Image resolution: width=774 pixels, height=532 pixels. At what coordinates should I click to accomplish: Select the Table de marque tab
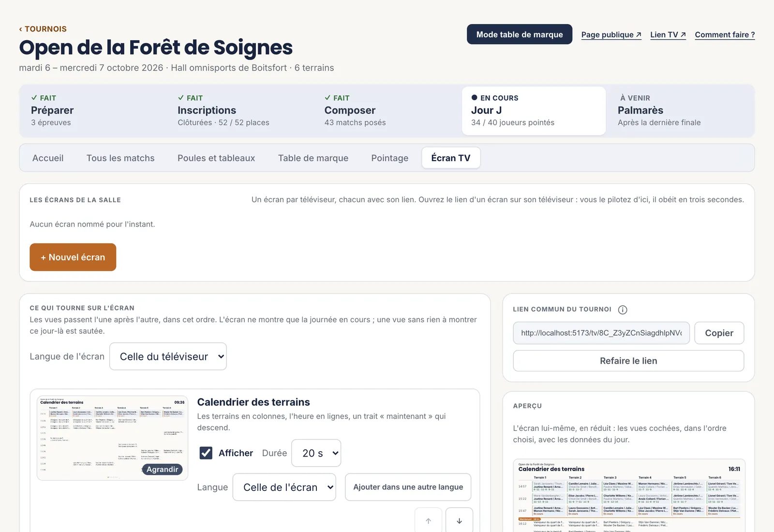[313, 158]
